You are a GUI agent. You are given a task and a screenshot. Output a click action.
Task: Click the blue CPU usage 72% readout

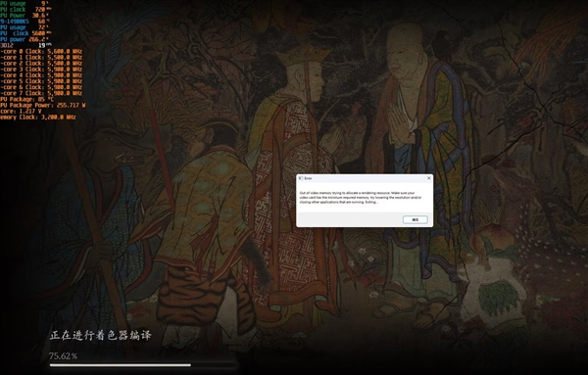pos(24,27)
